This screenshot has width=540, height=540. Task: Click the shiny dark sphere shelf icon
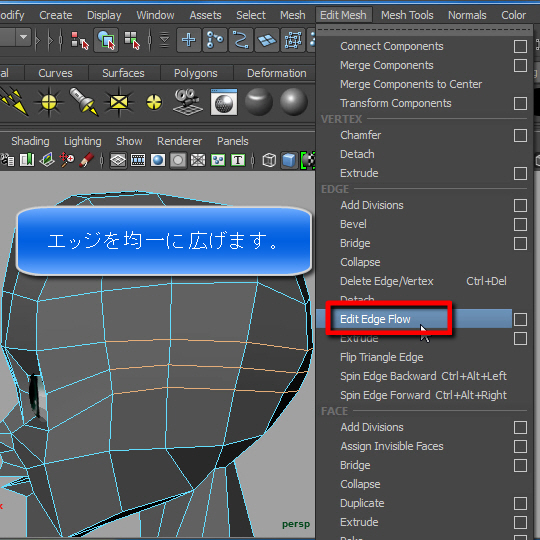click(259, 102)
